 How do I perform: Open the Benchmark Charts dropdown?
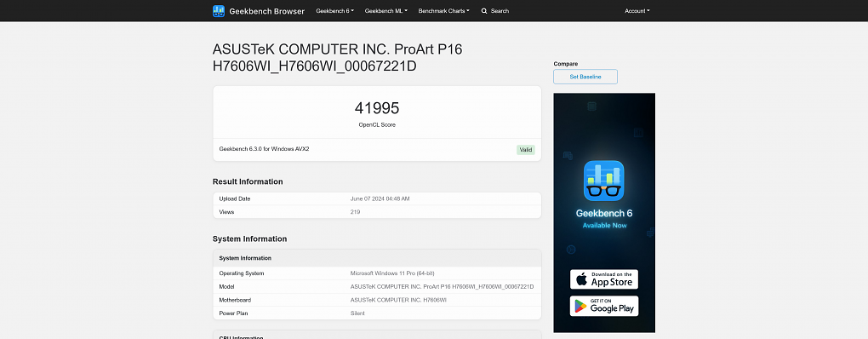(444, 11)
